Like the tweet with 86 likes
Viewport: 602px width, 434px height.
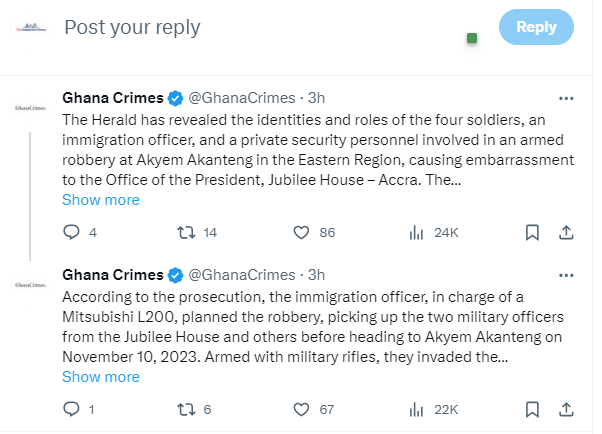coord(301,232)
